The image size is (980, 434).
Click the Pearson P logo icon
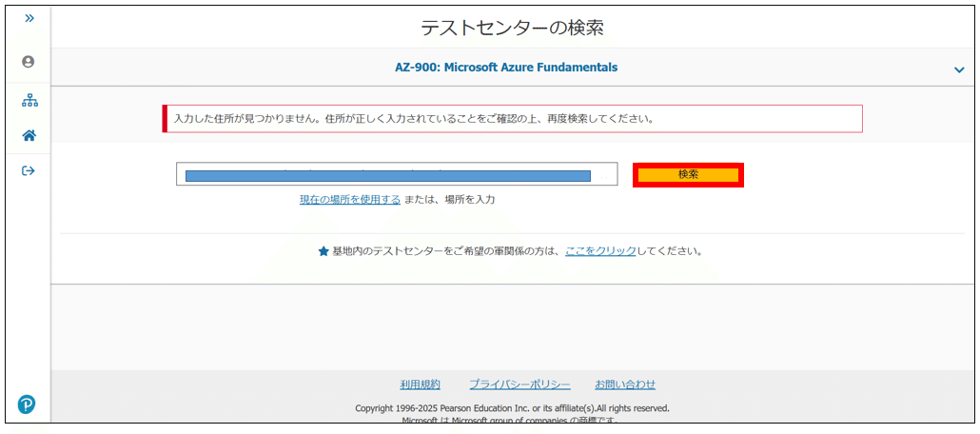click(27, 404)
